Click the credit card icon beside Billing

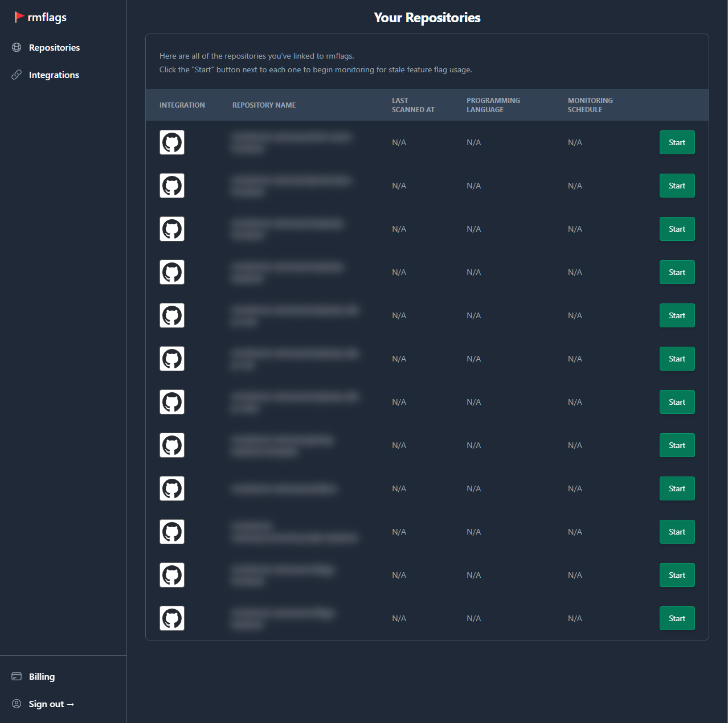17,676
